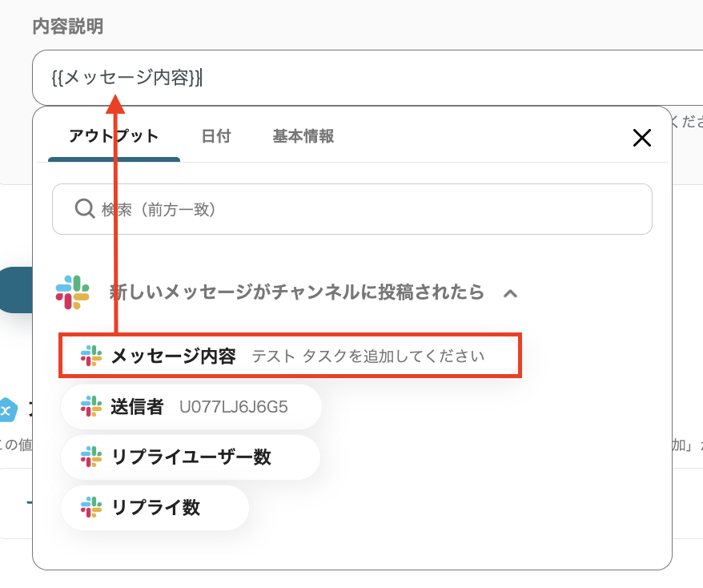Click the Slack icon beside リプライユーザー数

pos(91,457)
